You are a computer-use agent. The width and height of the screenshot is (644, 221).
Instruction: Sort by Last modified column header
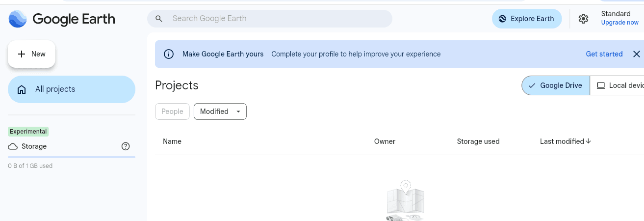[x=562, y=141]
